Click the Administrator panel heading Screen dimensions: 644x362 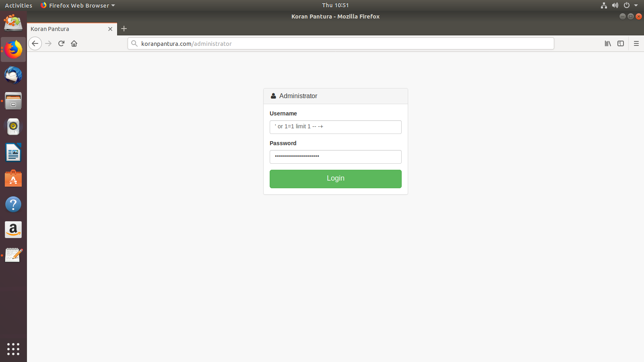tap(336, 96)
